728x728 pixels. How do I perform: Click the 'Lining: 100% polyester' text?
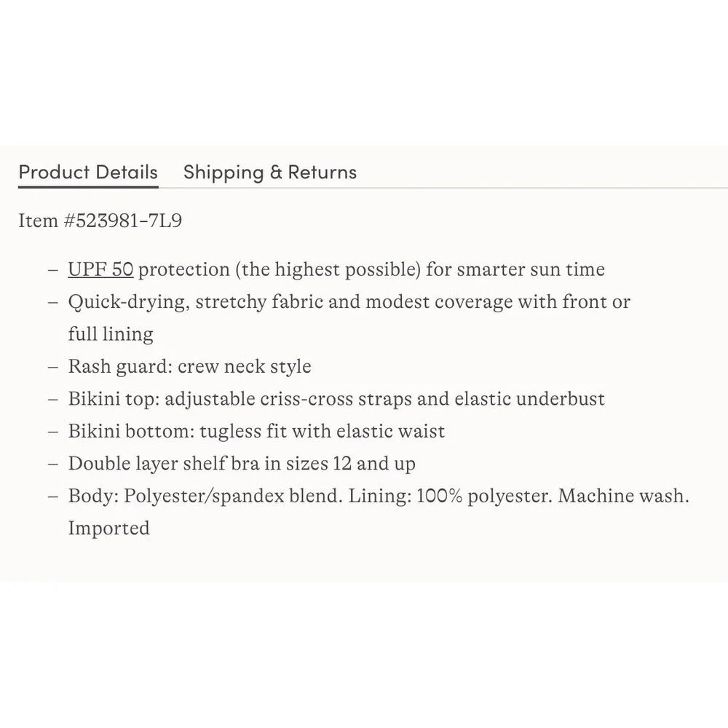pyautogui.click(x=451, y=496)
